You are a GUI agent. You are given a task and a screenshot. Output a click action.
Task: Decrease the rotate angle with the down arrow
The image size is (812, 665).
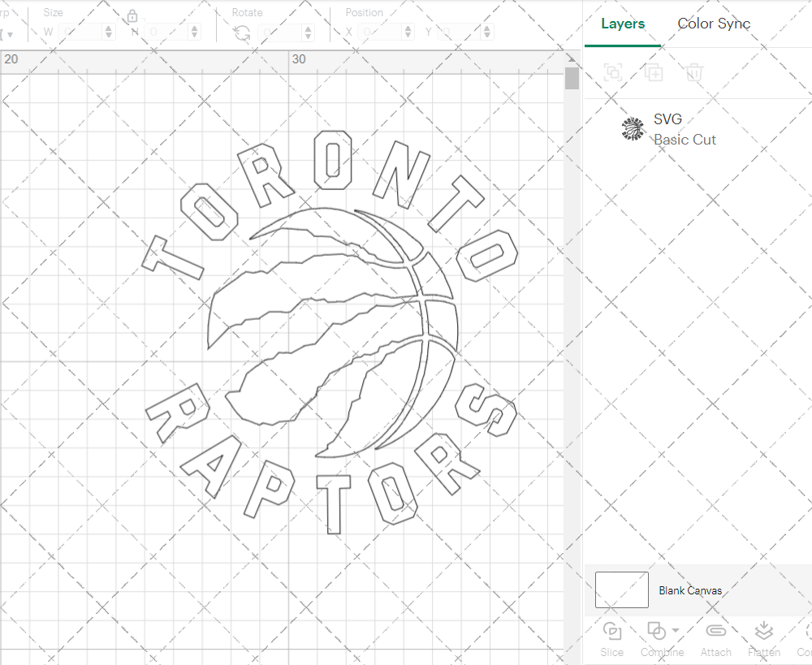pyautogui.click(x=307, y=36)
